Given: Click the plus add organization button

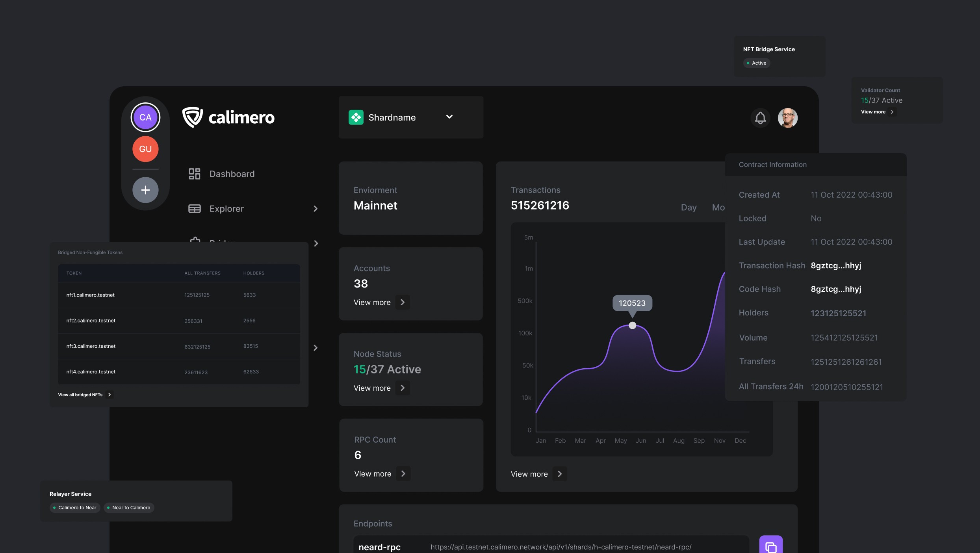Looking at the screenshot, I should (x=145, y=190).
